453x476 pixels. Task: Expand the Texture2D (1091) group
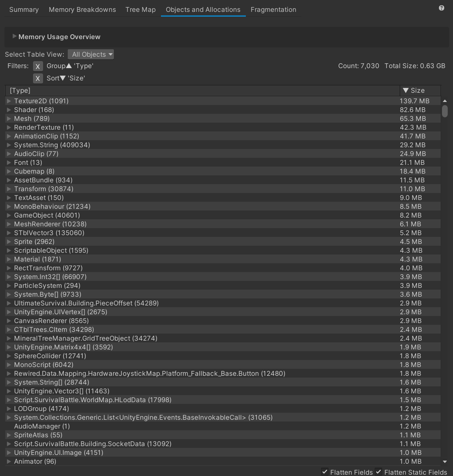click(9, 101)
